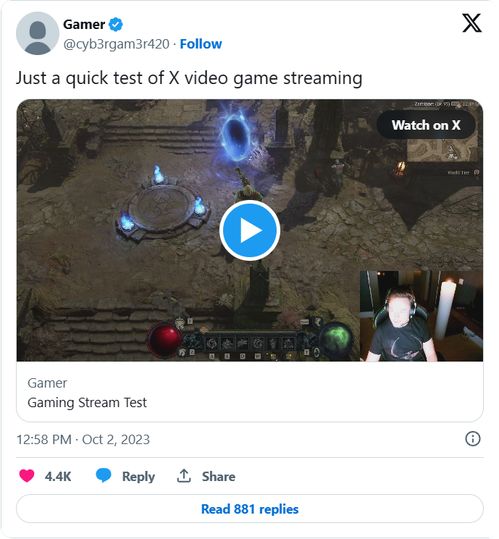Follow the @cyb3rgam3r420 account
The height and width of the screenshot is (539, 499).
(201, 44)
